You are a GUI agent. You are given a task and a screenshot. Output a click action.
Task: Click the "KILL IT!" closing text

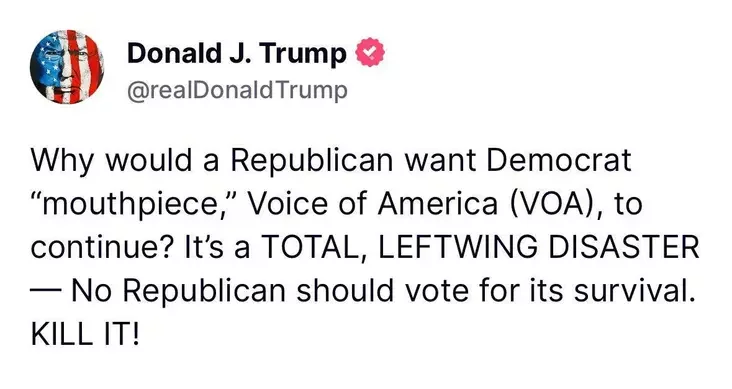[x=85, y=334]
